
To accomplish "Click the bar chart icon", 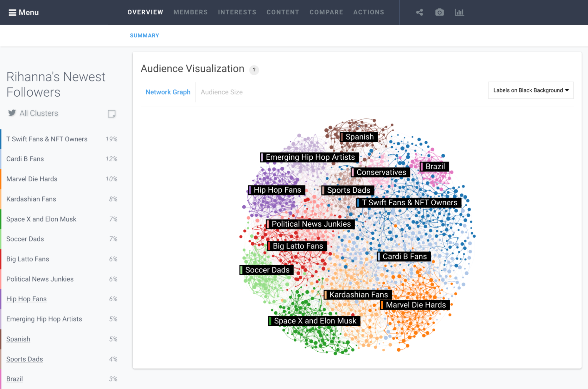I will tap(460, 12).
